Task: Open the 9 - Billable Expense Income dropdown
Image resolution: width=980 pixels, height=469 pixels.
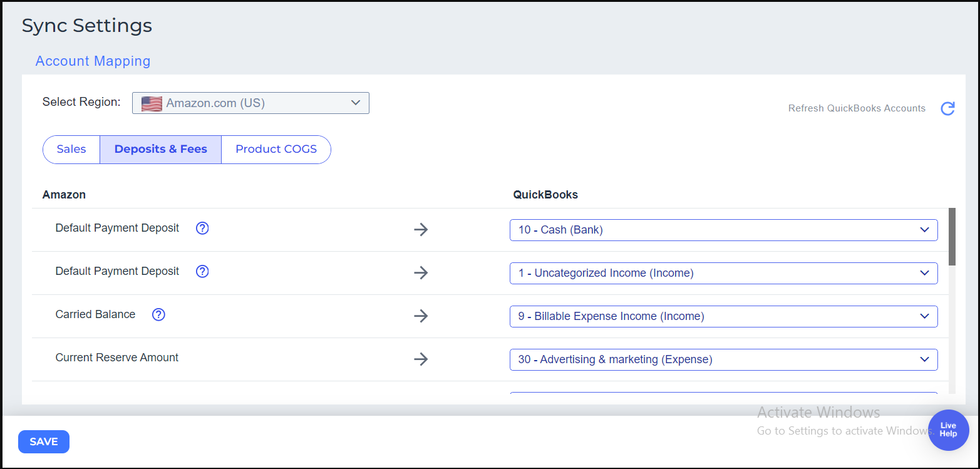Action: coord(723,316)
